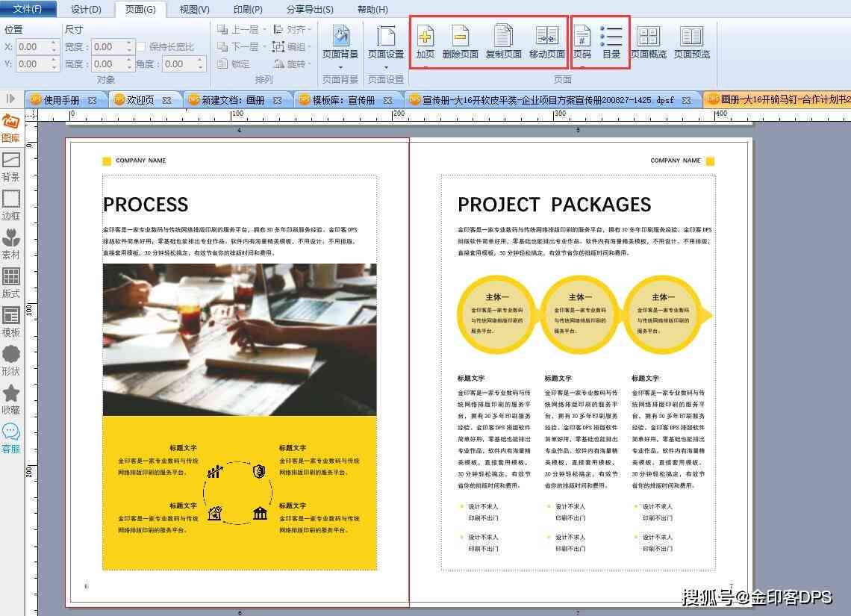Switch to the 使用手册 document tab
Viewport: 851px width, 616px height.
point(61,100)
